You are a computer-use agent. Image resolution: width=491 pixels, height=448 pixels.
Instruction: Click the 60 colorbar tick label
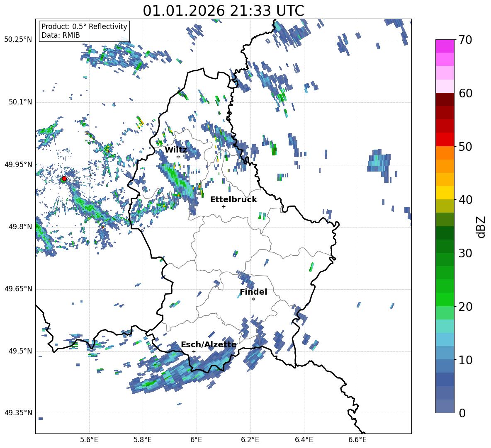pyautogui.click(x=465, y=93)
